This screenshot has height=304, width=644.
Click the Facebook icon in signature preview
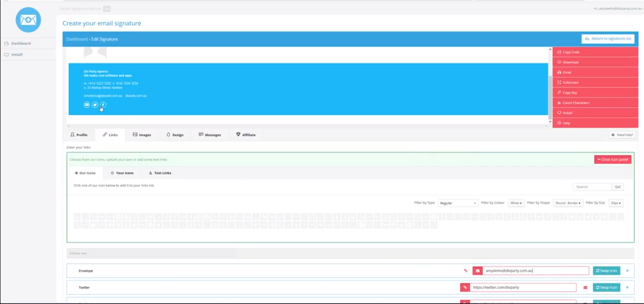(x=103, y=105)
